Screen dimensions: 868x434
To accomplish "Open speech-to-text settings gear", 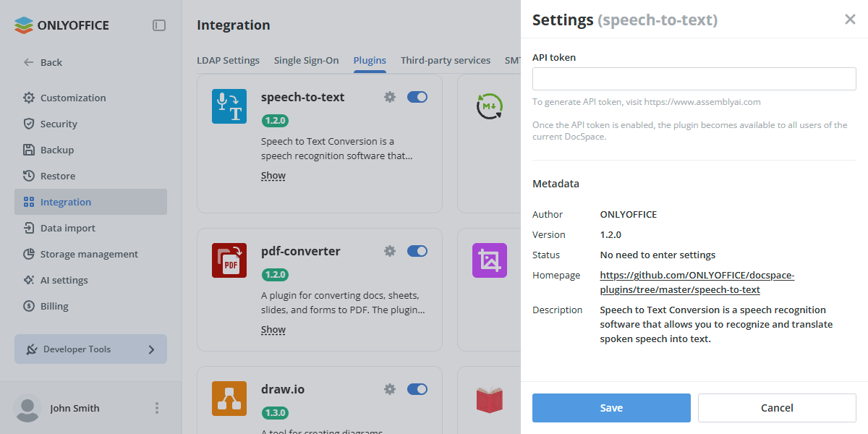I will point(390,97).
